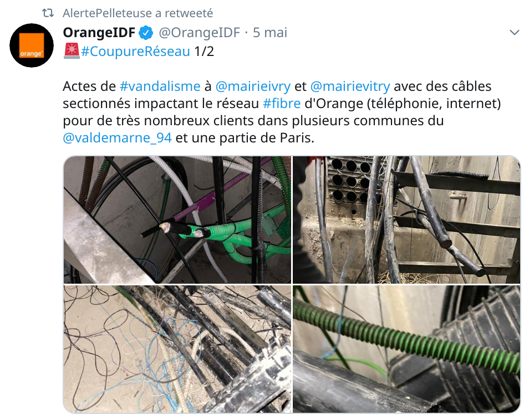The height and width of the screenshot is (420, 529).
Task: Go to the @valdemarne_94 profile
Action: coord(118,138)
